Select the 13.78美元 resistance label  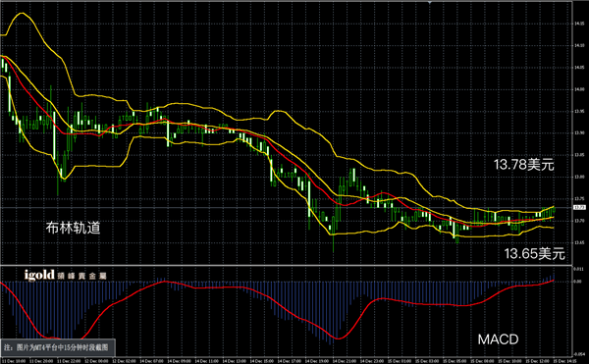tap(523, 165)
